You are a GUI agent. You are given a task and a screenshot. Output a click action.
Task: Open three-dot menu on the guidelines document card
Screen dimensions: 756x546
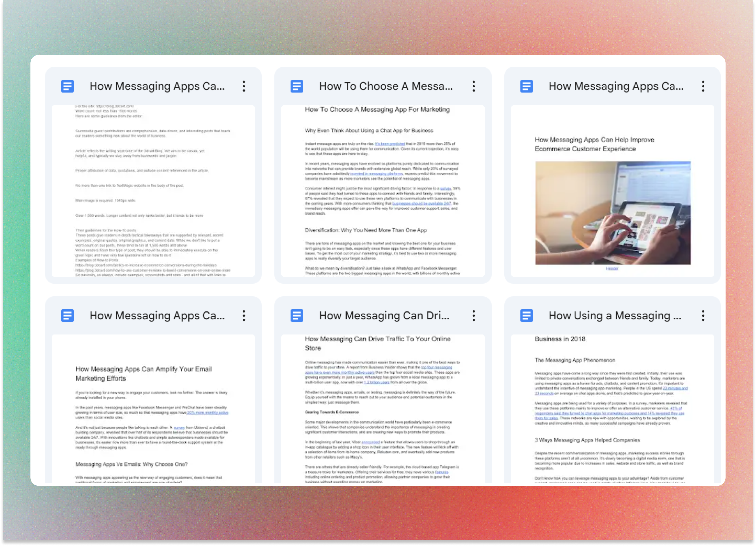point(244,86)
